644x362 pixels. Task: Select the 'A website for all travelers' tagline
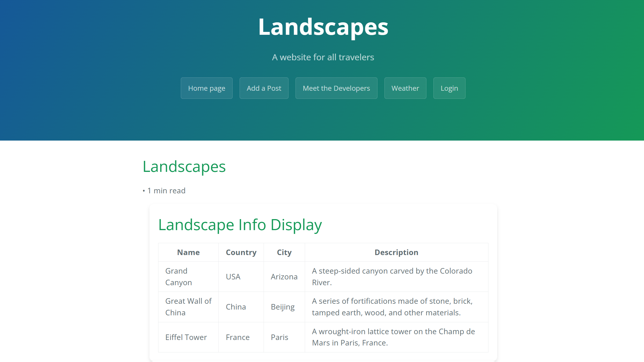323,57
